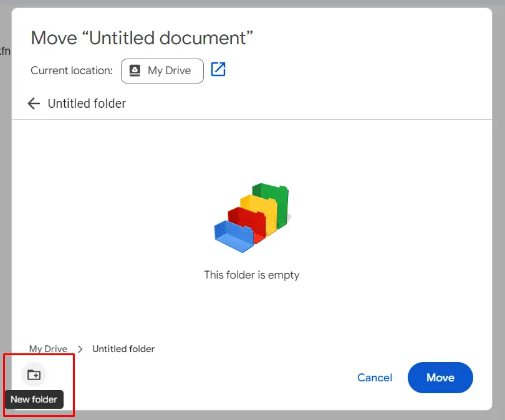The width and height of the screenshot is (505, 420).
Task: Click the folder icon in the bottom-left button
Action: [32, 375]
